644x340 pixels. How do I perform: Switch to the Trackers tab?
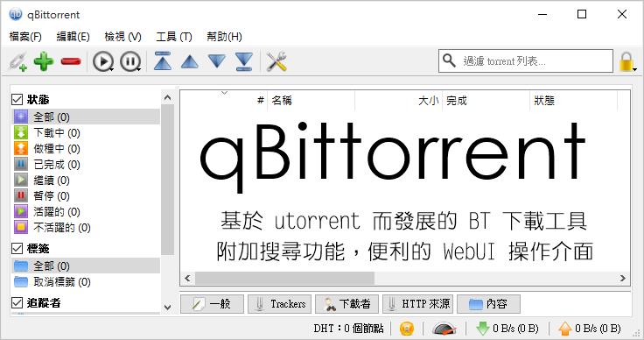(x=280, y=304)
